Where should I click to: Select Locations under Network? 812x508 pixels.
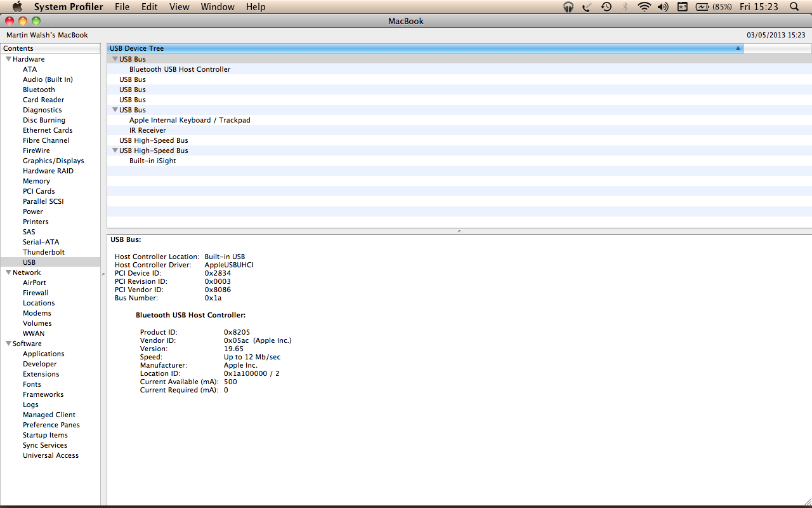(x=39, y=303)
